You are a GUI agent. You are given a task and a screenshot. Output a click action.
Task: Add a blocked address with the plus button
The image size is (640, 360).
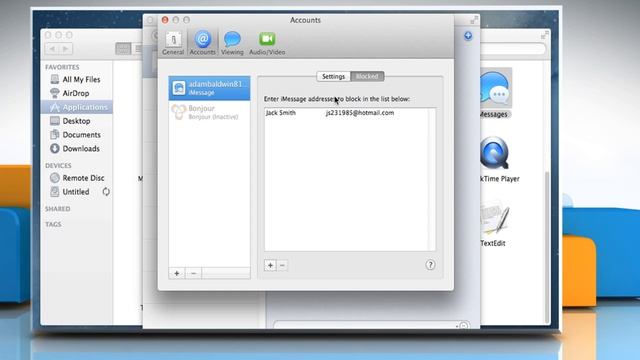pyautogui.click(x=270, y=265)
